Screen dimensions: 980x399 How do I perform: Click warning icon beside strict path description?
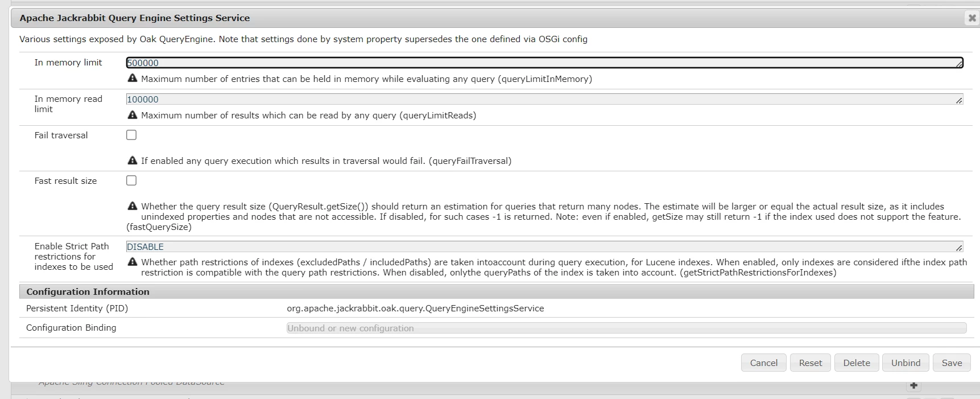tap(133, 262)
